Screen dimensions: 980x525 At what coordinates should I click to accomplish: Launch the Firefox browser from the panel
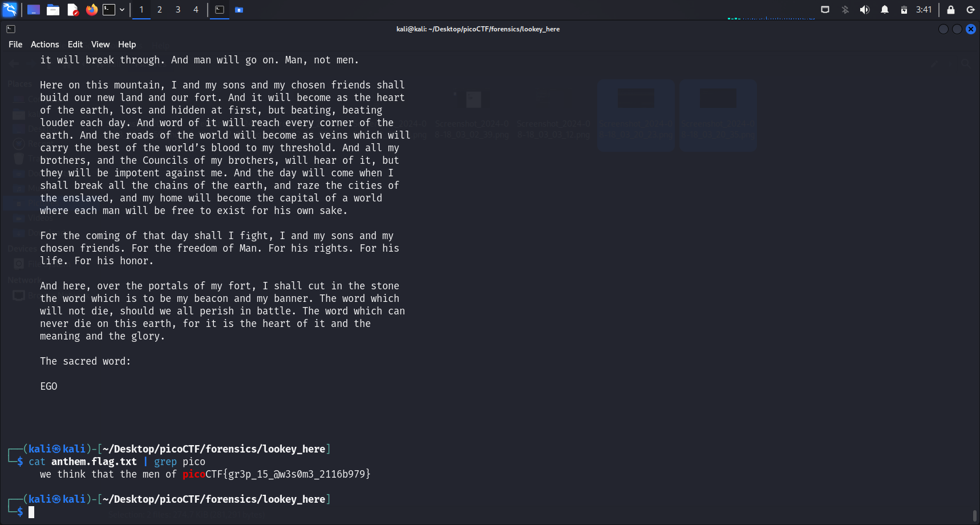coord(91,10)
